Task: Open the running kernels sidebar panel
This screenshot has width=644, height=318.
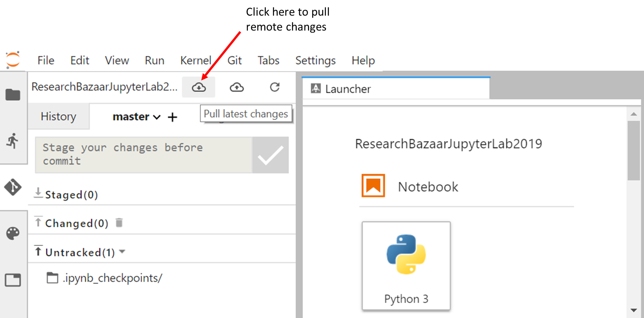Action: 13,141
